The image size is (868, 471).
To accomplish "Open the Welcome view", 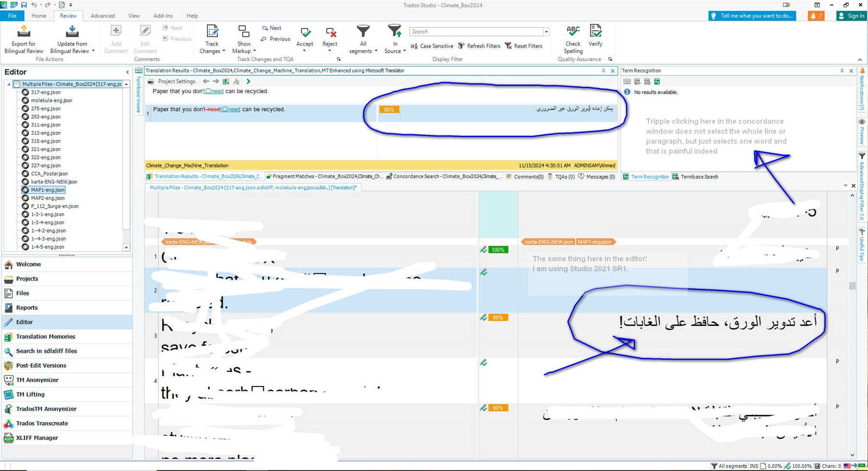I will pyautogui.click(x=67, y=264).
